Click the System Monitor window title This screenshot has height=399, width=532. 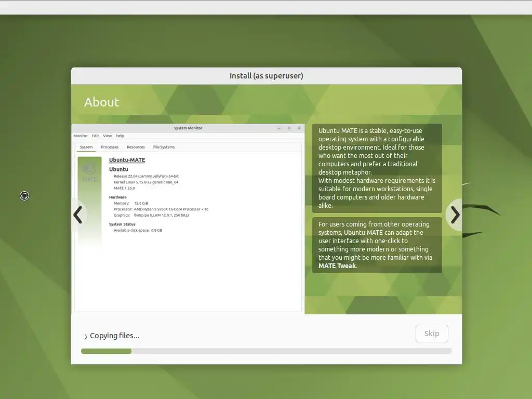pos(188,128)
